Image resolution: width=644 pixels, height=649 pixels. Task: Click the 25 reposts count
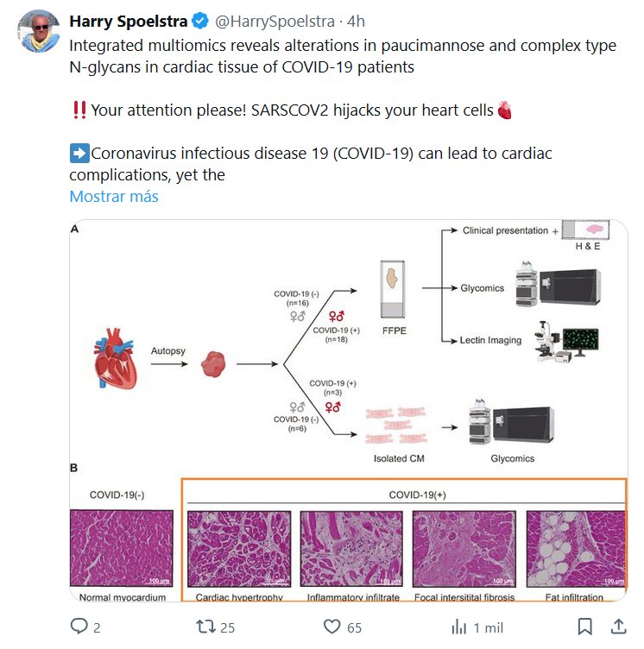[228, 627]
